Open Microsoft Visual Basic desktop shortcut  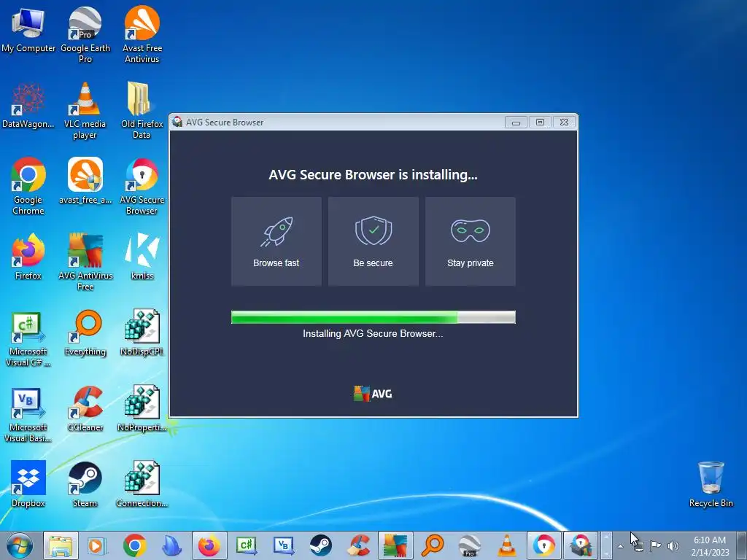[28, 414]
